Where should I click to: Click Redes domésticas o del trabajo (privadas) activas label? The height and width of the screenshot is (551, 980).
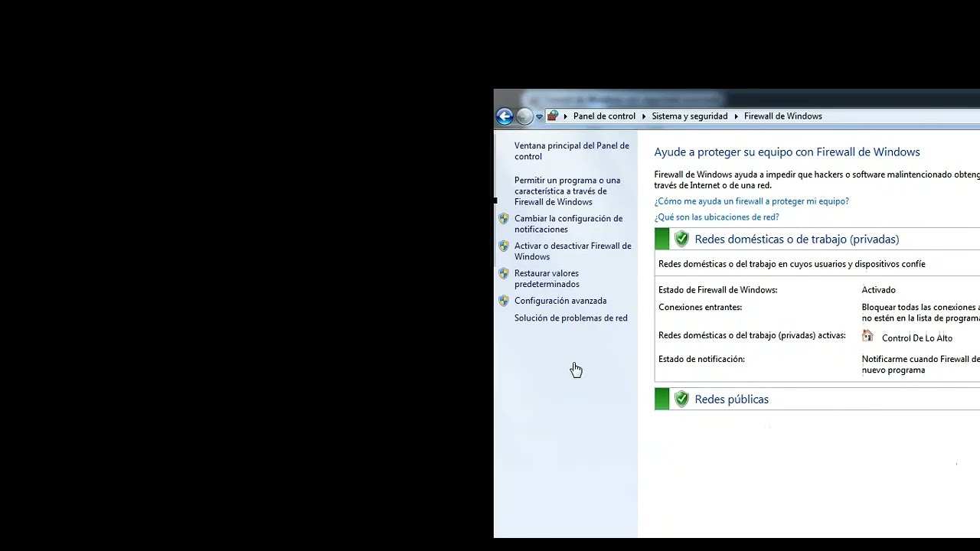[x=752, y=336]
